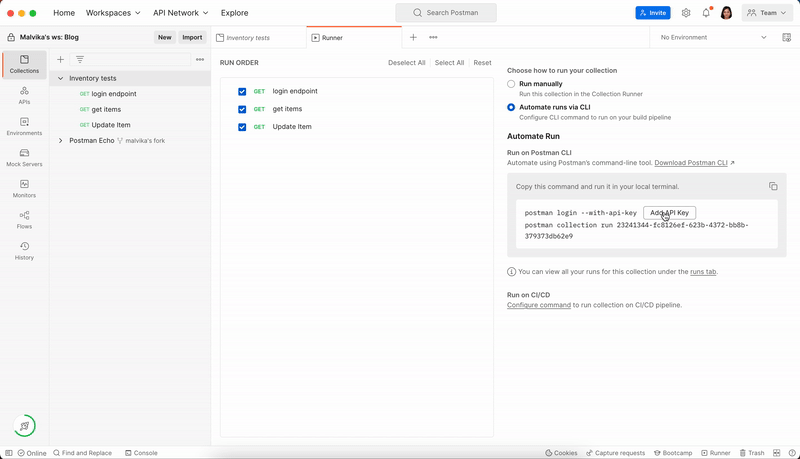Viewport: 800px width, 459px height.
Task: Click the Invite button
Action: (x=653, y=13)
